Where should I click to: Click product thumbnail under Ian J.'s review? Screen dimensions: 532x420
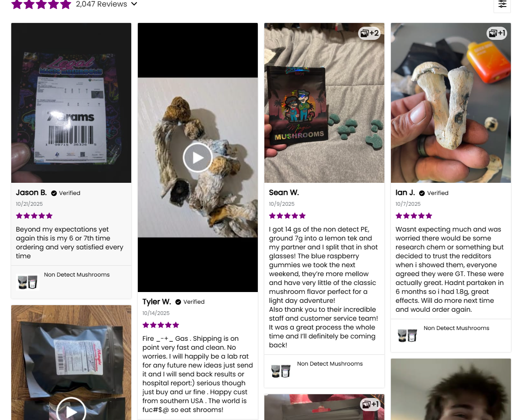tap(407, 336)
